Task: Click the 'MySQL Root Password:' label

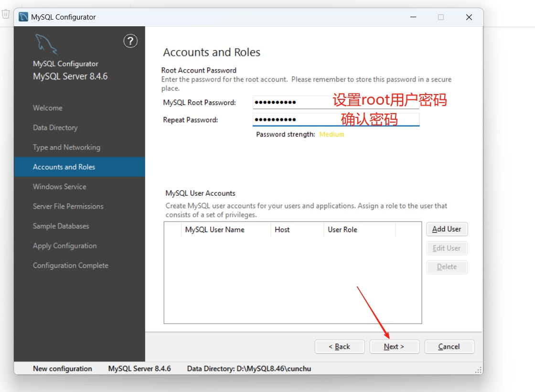Action: 199,102
